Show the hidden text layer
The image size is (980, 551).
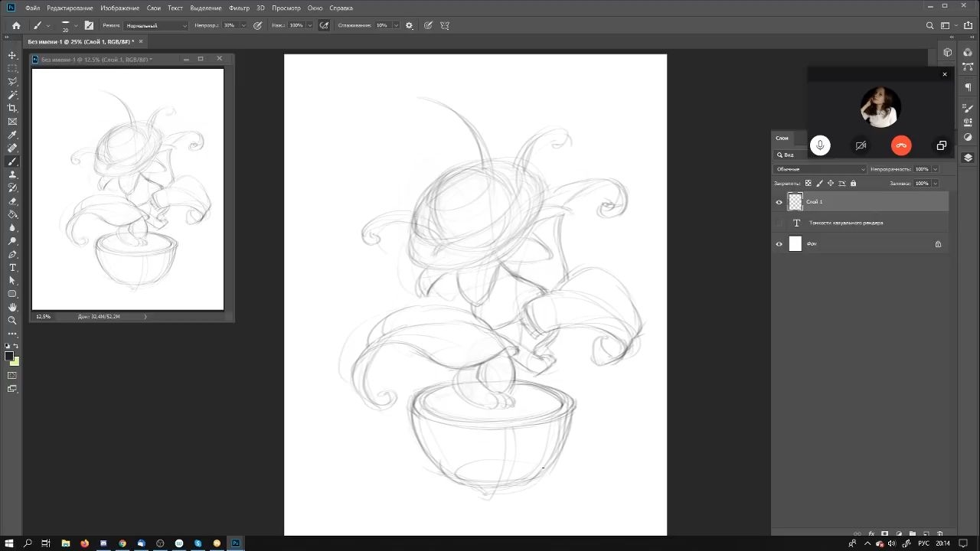(x=779, y=223)
